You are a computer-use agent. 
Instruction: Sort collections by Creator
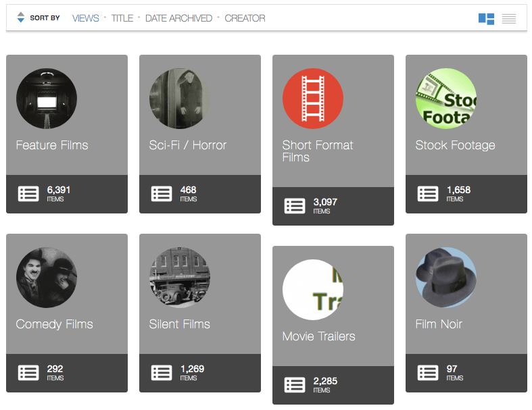tap(245, 18)
